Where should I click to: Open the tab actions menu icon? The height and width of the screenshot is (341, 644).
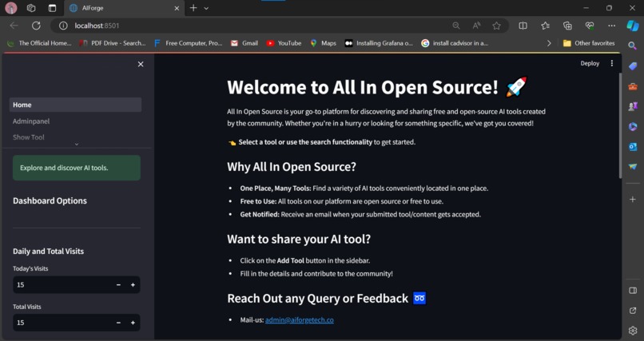52,8
